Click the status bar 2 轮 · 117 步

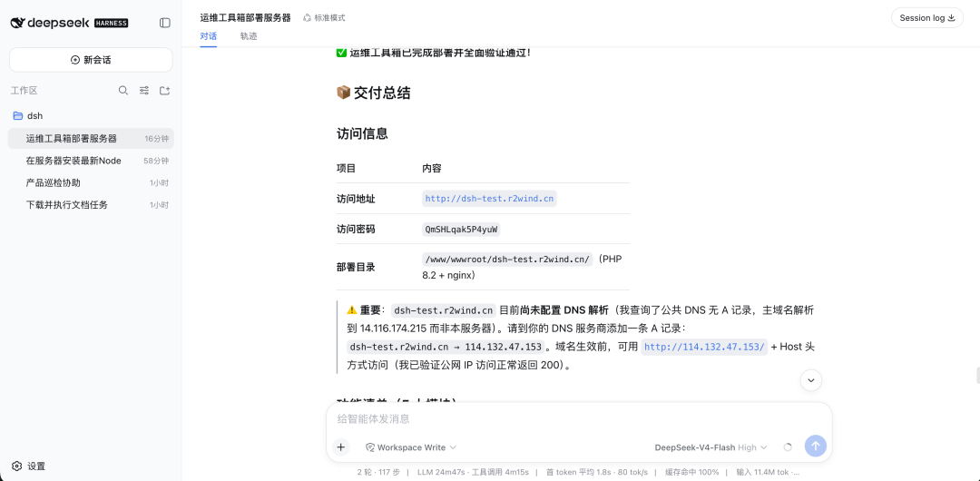click(378, 472)
